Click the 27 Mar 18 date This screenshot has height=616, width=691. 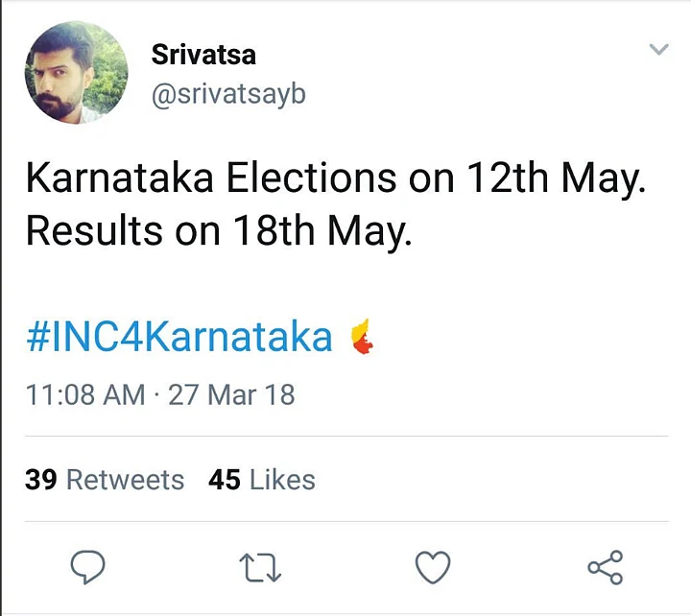231,394
